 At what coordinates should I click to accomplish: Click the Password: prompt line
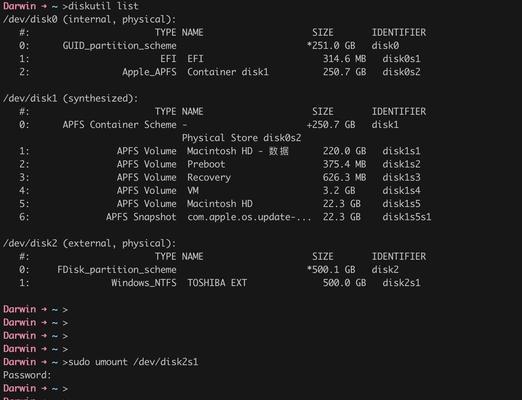(x=27, y=375)
